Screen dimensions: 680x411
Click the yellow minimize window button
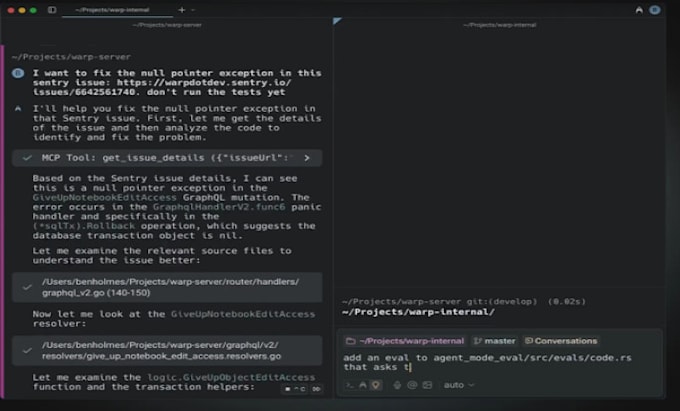pos(22,10)
